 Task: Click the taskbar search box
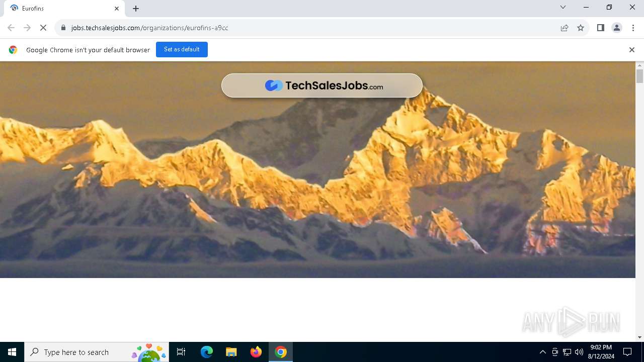coord(96,352)
